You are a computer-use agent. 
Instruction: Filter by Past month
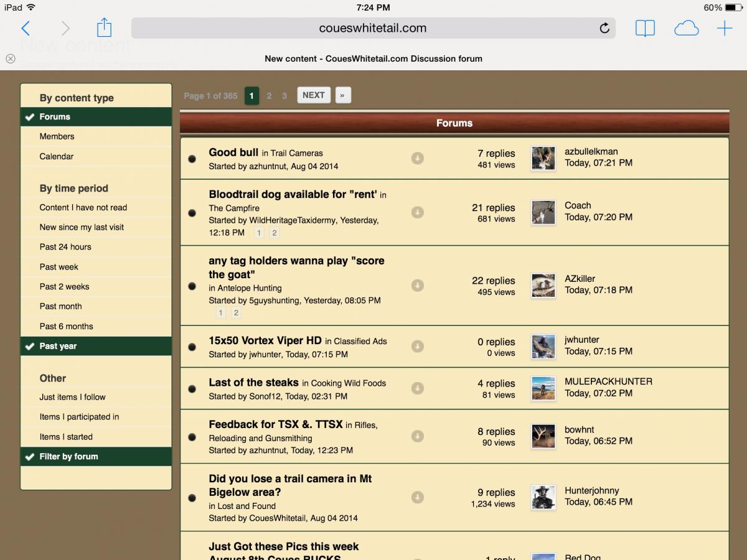click(96, 306)
